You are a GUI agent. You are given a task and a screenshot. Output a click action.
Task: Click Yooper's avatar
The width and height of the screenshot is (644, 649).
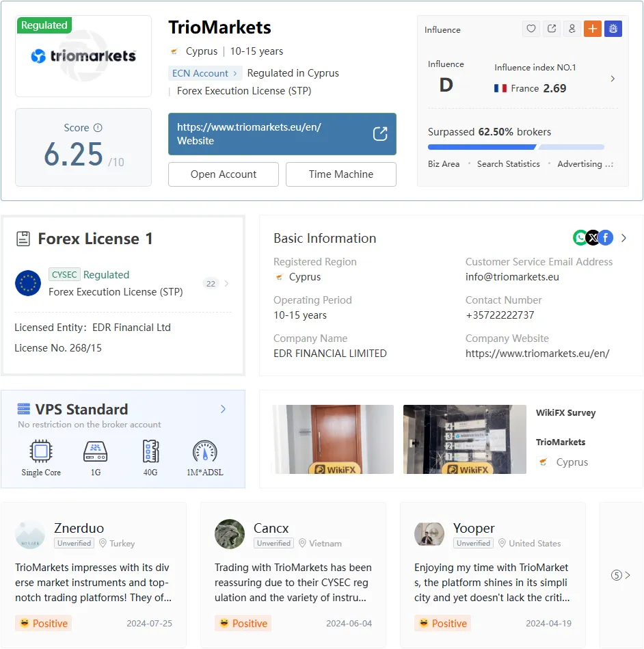429,534
